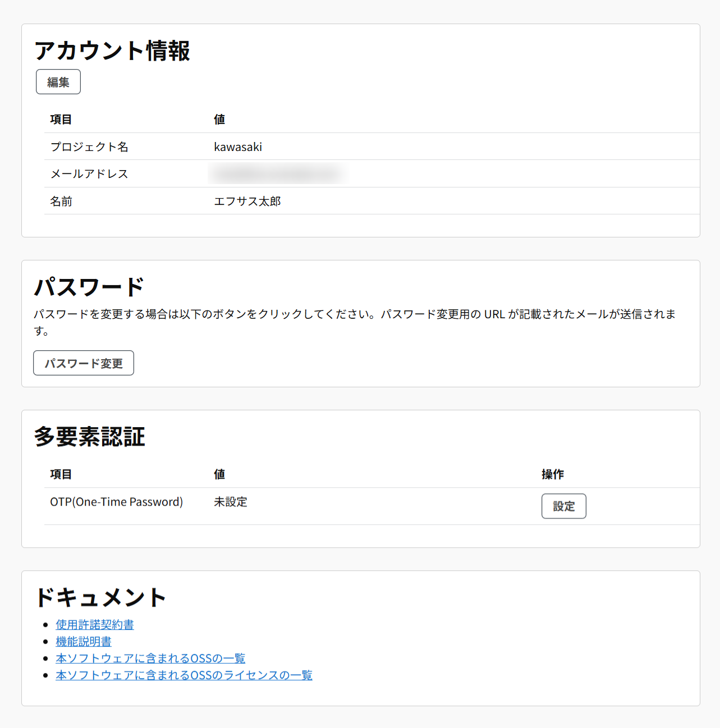Screen dimensions: 720x728
Task: Click the blurred メールアドレス value
Action: tap(276, 173)
